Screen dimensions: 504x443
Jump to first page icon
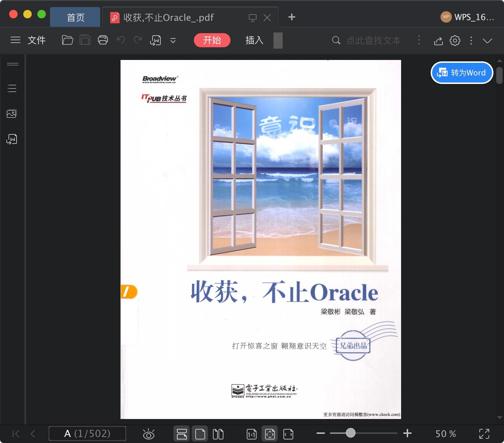tap(16, 433)
